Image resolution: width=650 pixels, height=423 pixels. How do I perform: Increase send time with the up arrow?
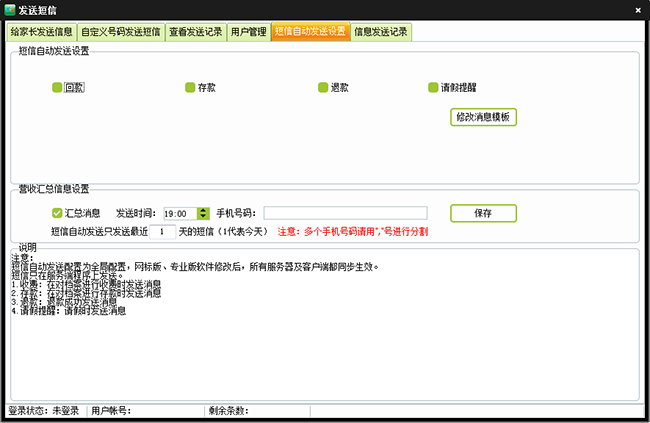coord(203,209)
